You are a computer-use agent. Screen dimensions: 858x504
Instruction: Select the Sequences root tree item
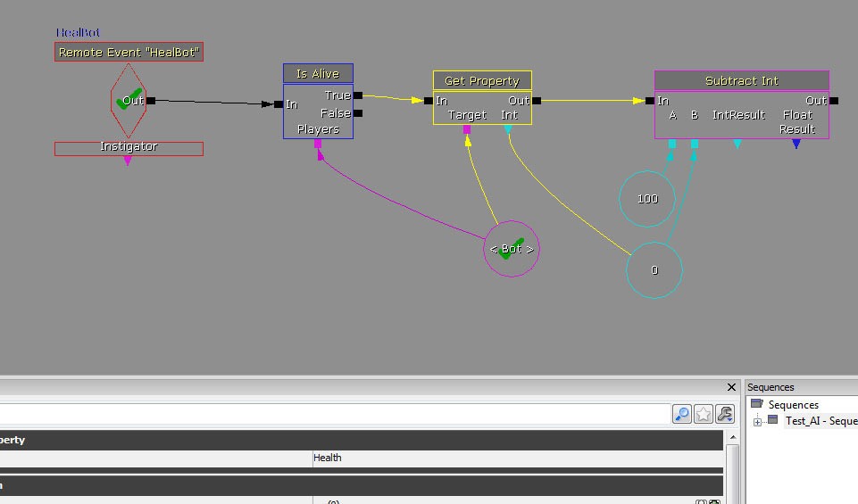[x=793, y=405]
